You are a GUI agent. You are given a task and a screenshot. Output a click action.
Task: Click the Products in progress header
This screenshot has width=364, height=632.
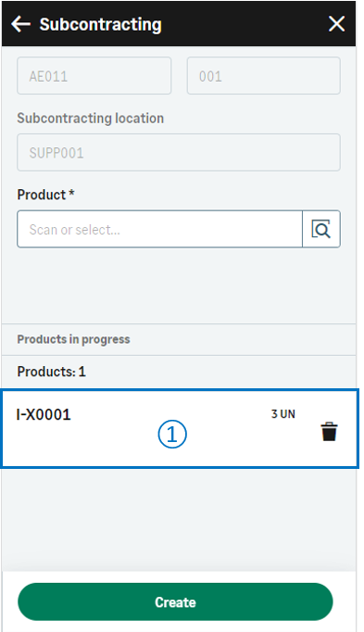[x=73, y=339]
